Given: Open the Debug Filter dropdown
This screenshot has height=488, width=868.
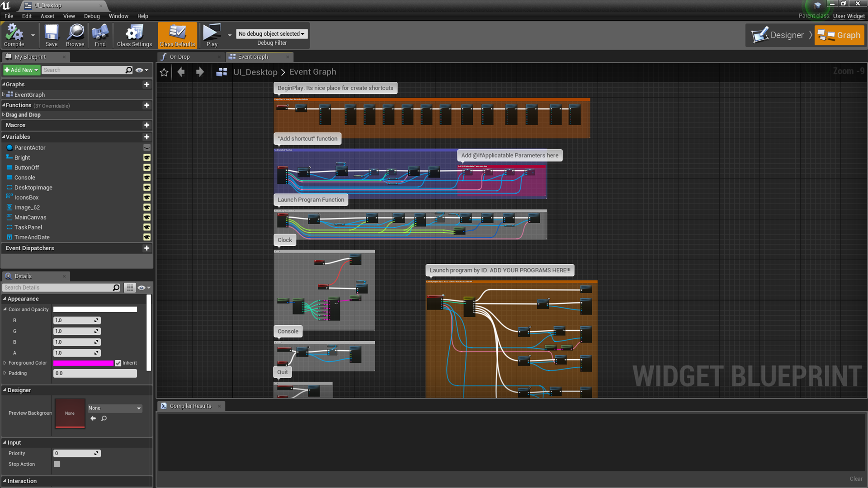Looking at the screenshot, I should coord(271,33).
